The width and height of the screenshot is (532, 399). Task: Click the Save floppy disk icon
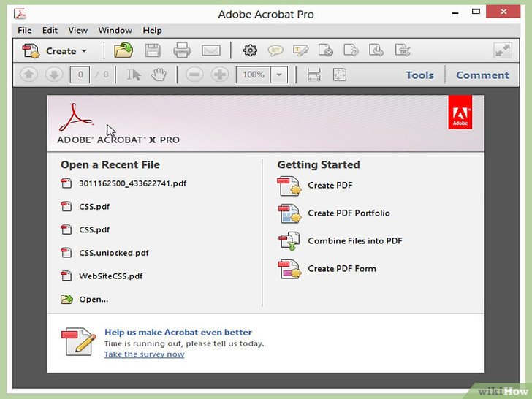153,50
